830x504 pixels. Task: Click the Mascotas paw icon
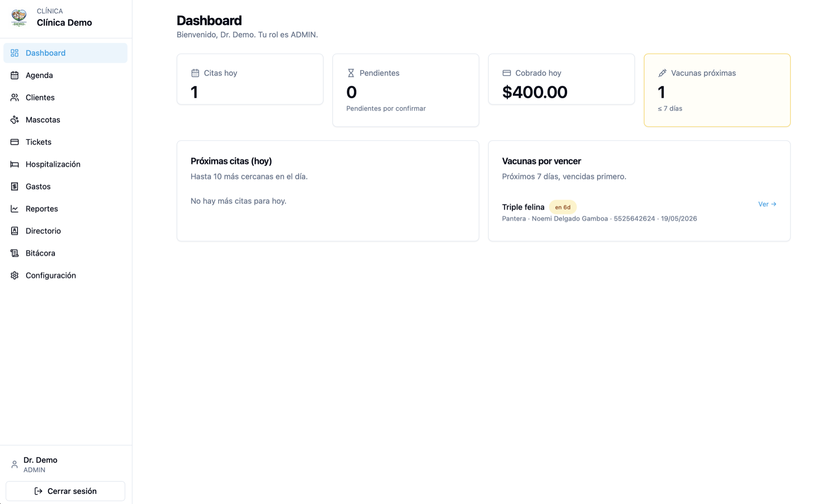point(15,120)
